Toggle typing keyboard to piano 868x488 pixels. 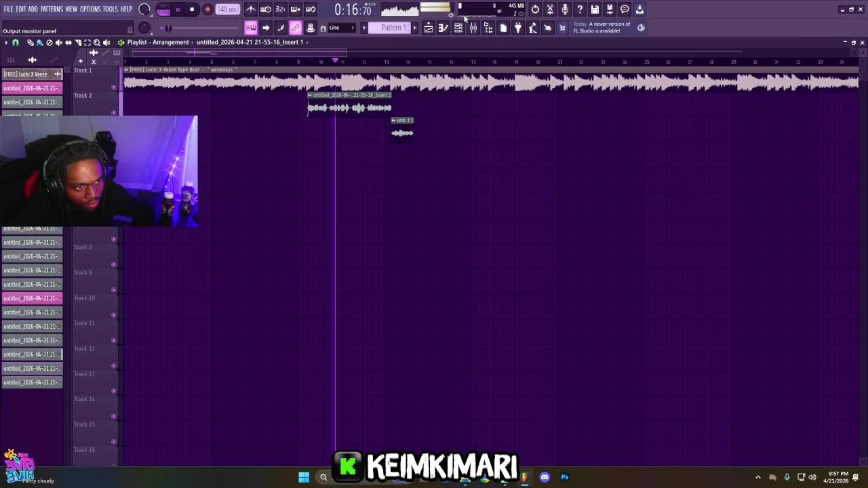pyautogui.click(x=251, y=28)
